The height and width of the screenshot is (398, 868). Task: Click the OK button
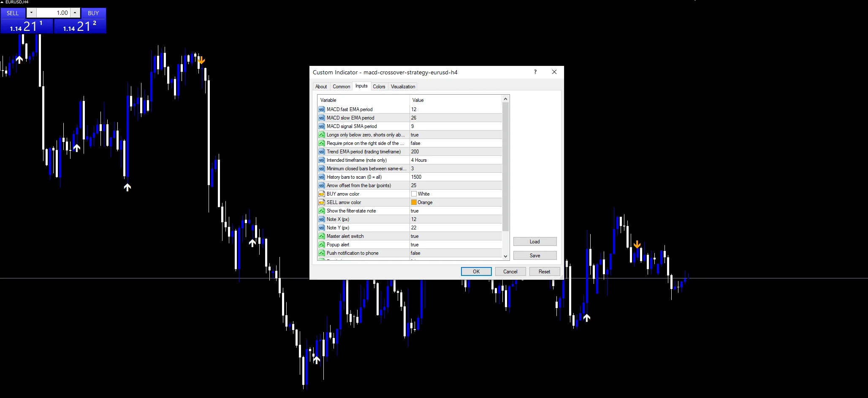click(476, 272)
